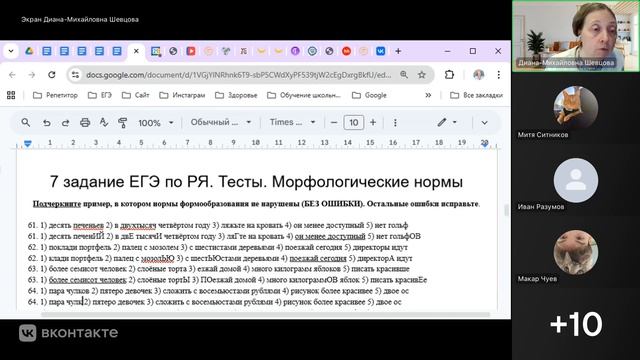Screen dimensions: 640x360
Task: Click the ВКонтакте logo
Action: 68,333
